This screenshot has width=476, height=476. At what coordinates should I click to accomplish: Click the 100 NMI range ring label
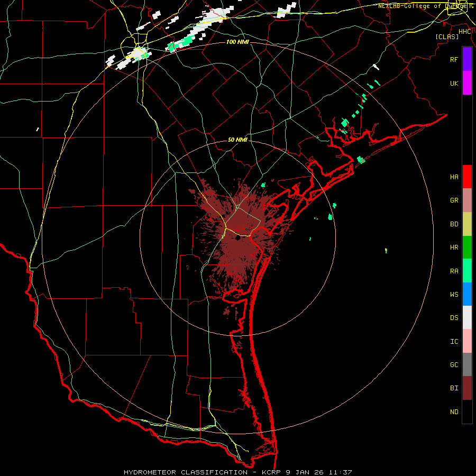[x=237, y=42]
